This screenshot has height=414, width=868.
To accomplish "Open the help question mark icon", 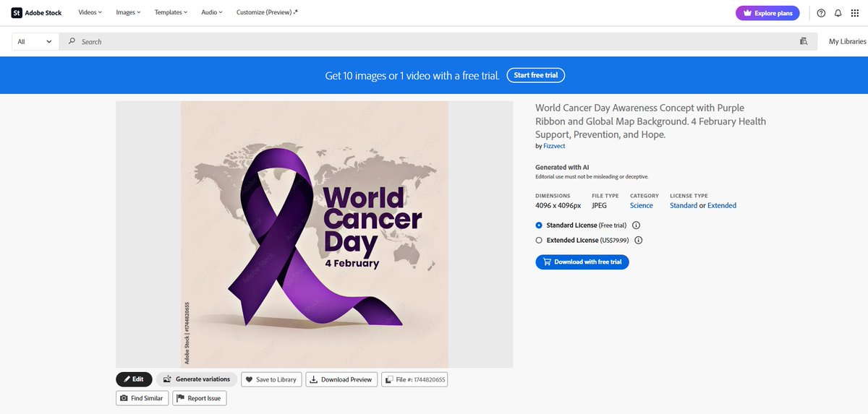I will click(821, 13).
